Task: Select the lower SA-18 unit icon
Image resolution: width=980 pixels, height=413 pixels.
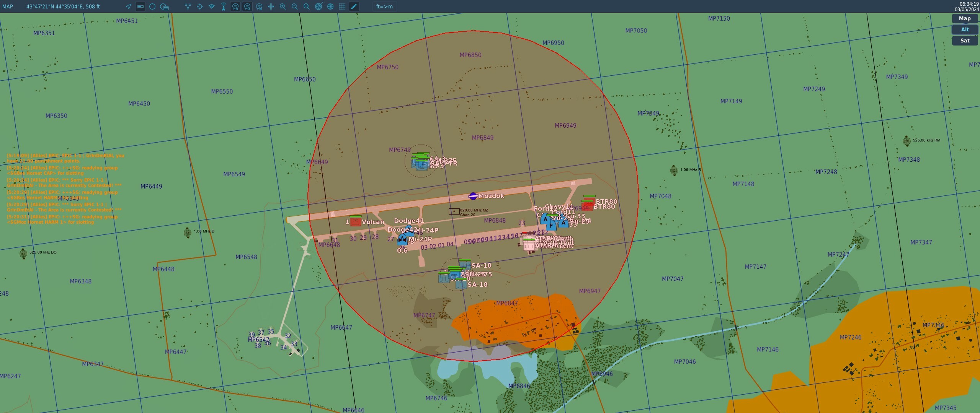Action: 461,284
